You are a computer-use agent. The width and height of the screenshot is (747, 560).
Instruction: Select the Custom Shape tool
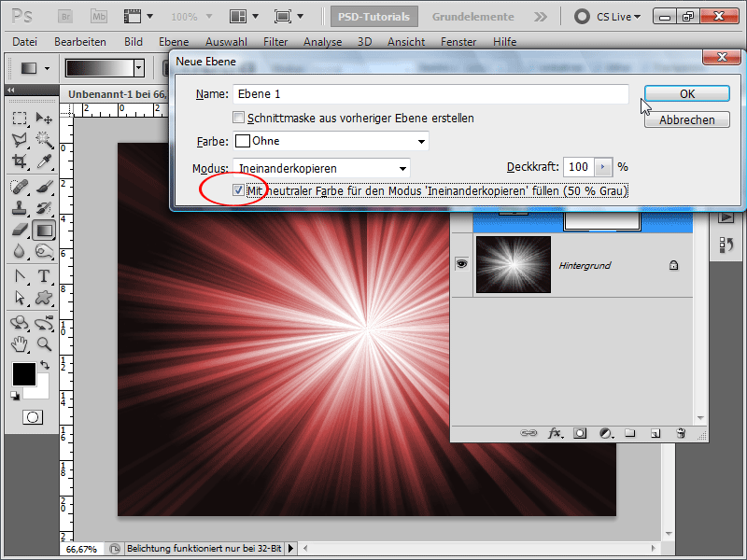pos(44,298)
